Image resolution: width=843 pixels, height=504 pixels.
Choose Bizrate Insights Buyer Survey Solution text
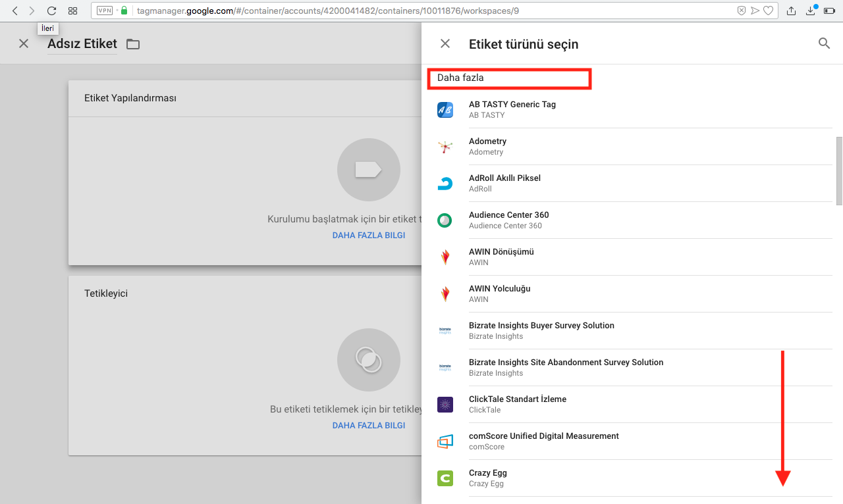(541, 326)
